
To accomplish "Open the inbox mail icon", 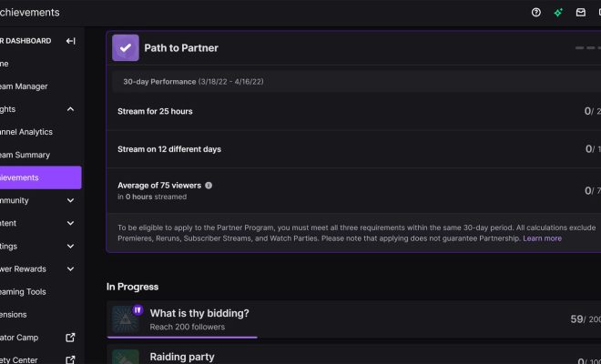I will (580, 13).
